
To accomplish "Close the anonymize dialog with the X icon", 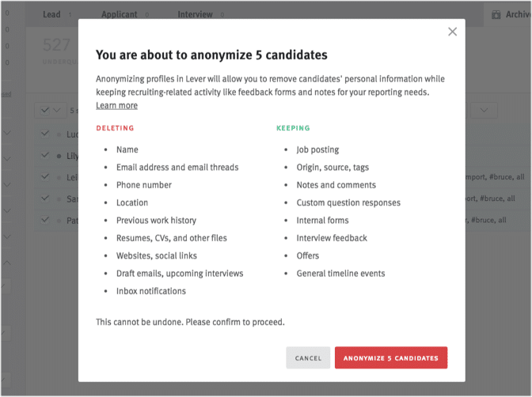I will point(452,32).
